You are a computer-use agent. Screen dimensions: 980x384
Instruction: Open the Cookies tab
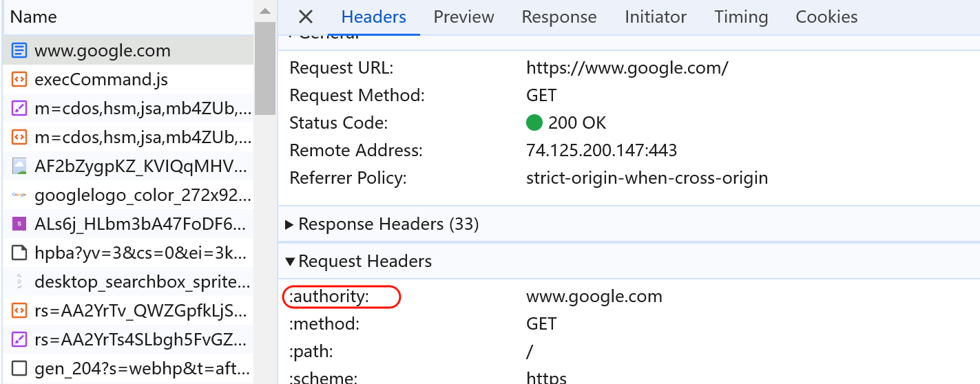click(x=826, y=17)
